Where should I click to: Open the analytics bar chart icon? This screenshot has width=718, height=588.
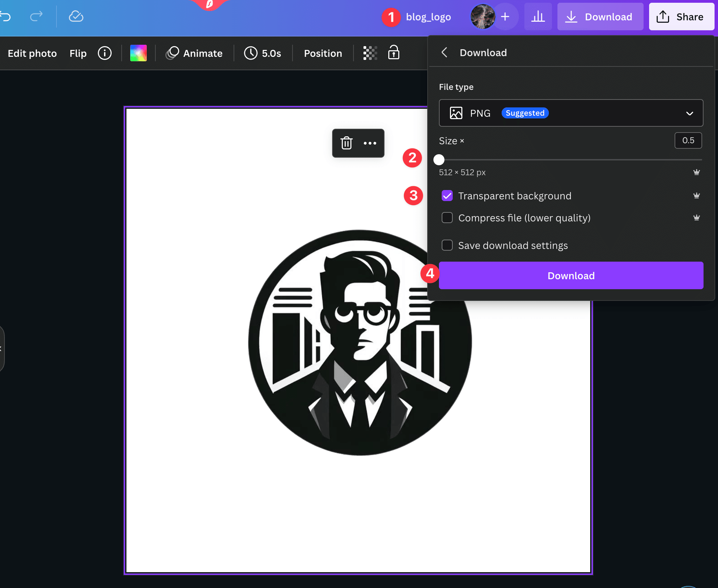click(x=538, y=17)
